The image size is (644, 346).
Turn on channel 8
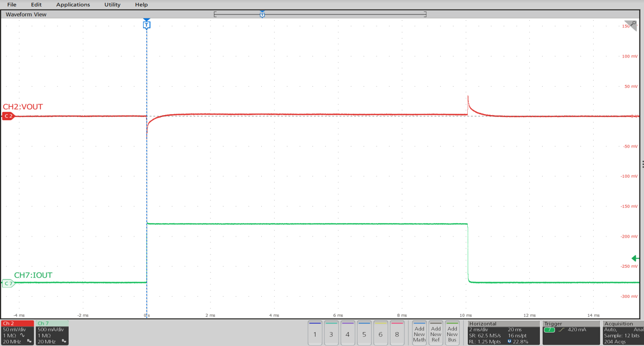coord(397,333)
